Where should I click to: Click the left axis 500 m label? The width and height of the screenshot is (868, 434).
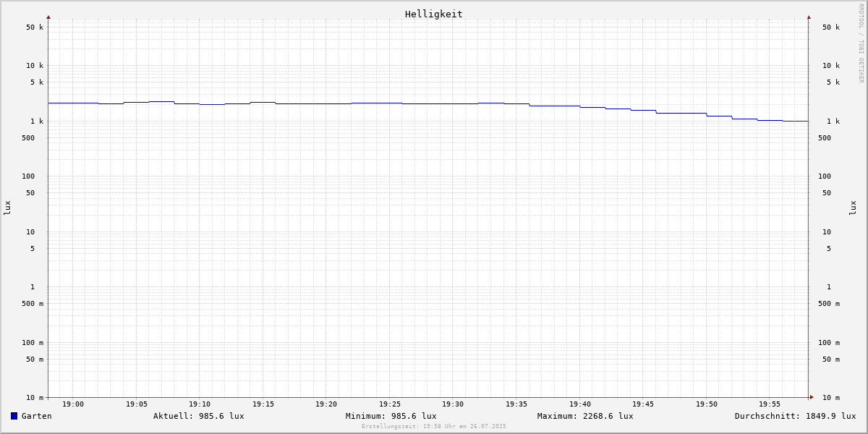coord(33,304)
